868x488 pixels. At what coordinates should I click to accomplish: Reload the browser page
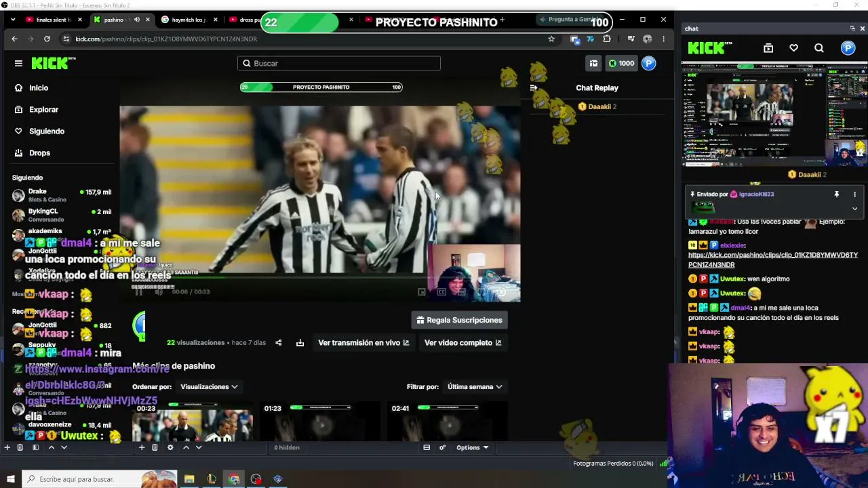click(x=47, y=39)
